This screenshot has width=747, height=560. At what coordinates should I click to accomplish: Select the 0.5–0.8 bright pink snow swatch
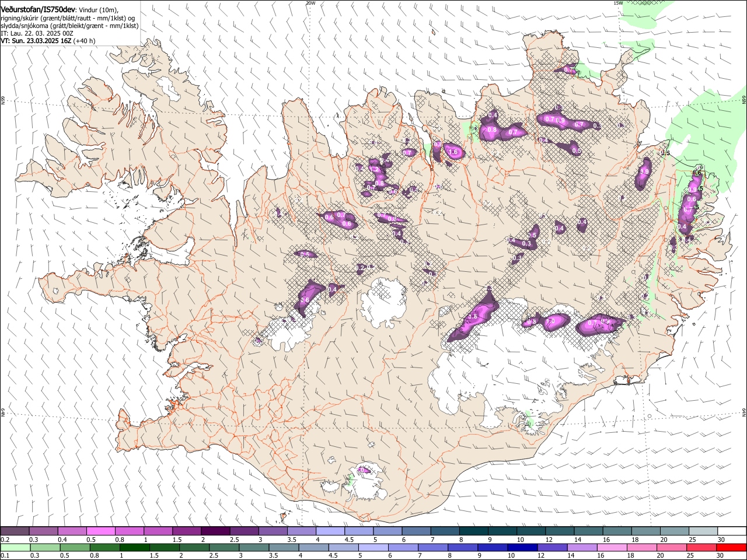(100, 531)
